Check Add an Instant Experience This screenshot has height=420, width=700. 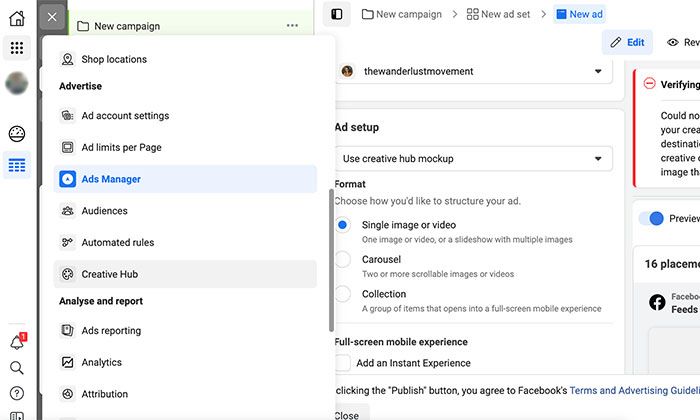click(x=343, y=363)
